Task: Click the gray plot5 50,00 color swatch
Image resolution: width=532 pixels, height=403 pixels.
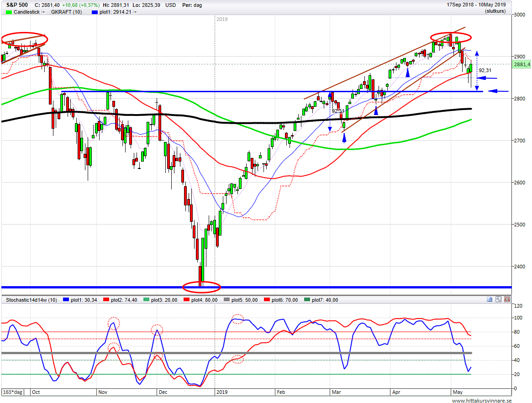Action: [226, 300]
